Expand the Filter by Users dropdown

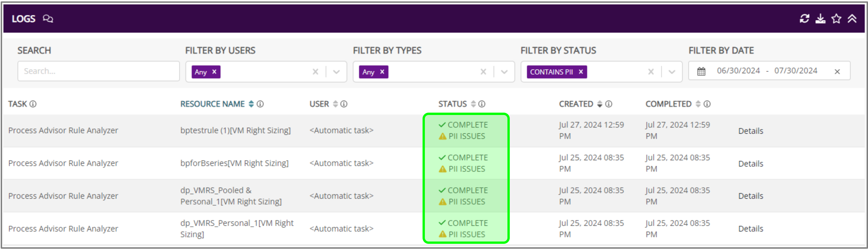336,72
